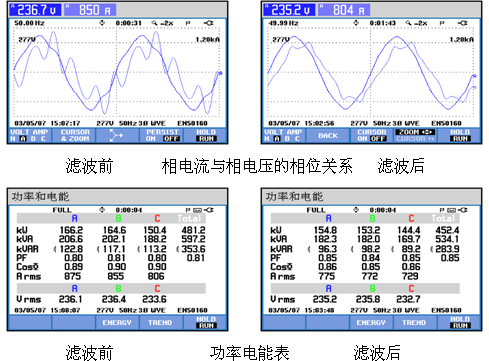Open TREND view in the pre-filter power table

[x=160, y=323]
